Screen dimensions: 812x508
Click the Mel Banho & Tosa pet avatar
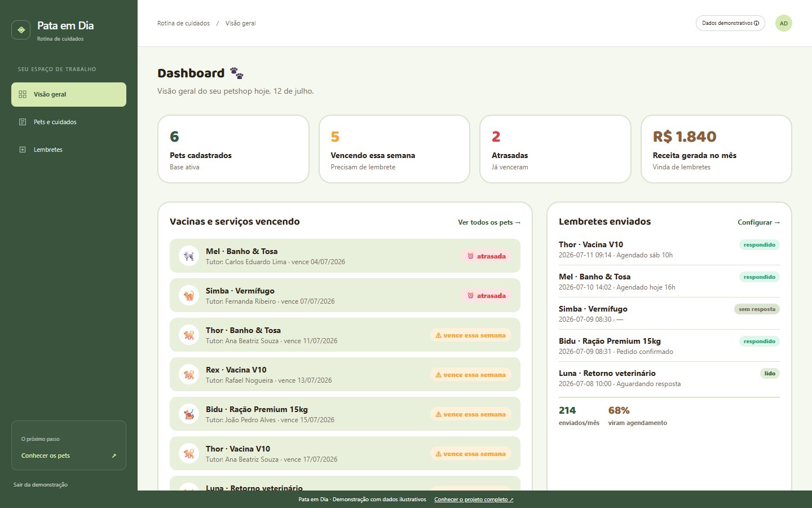click(x=188, y=256)
